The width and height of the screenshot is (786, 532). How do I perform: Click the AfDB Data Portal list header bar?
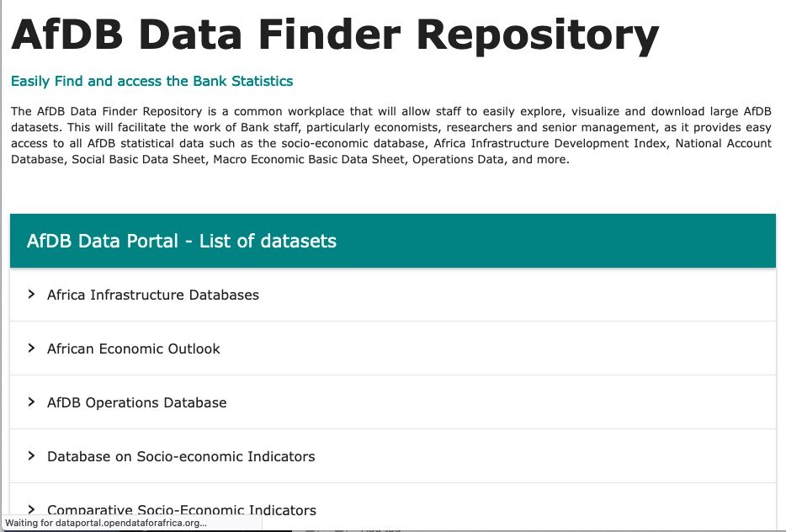tap(393, 242)
